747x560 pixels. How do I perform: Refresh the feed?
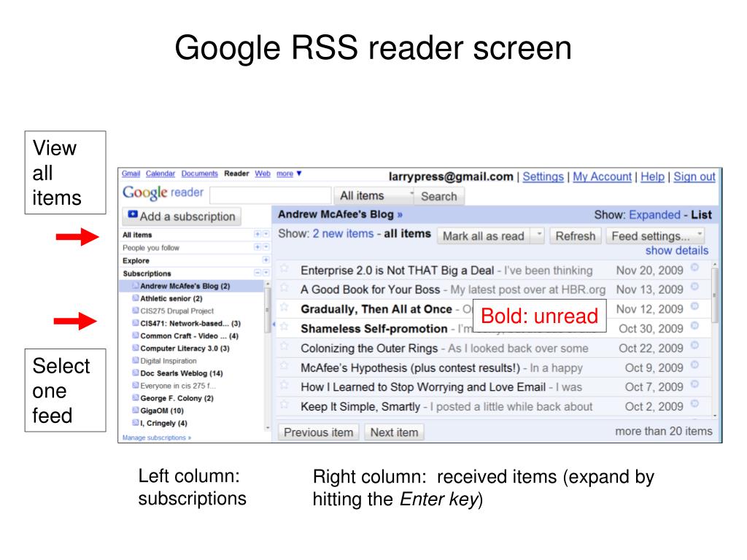tap(576, 236)
